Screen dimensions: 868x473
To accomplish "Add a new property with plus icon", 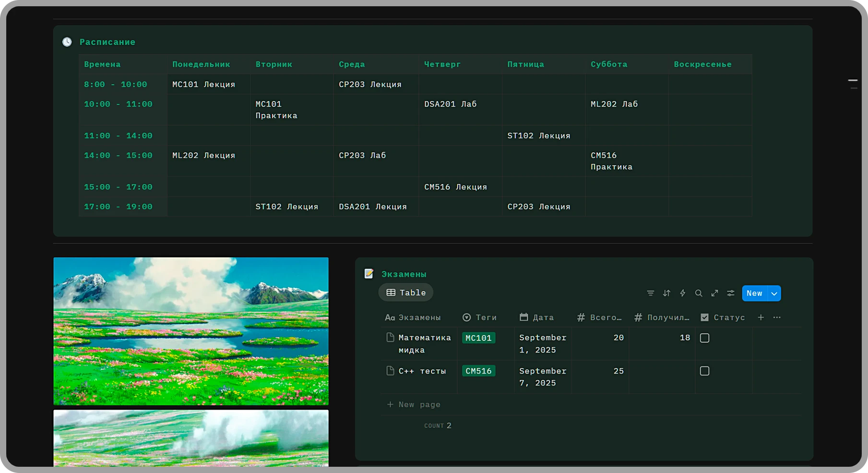I will pos(761,317).
